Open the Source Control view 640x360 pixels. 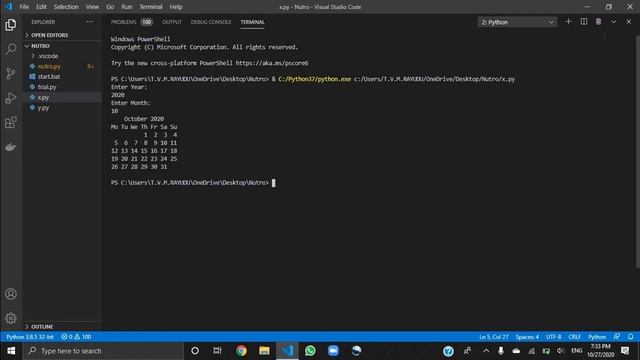coord(11,73)
